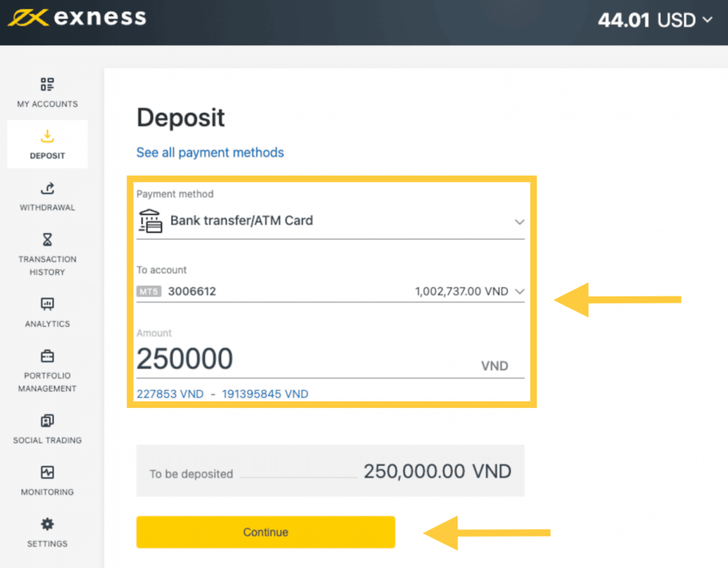Click the Settings gear icon
Screen dimensions: 728x568
tap(47, 524)
